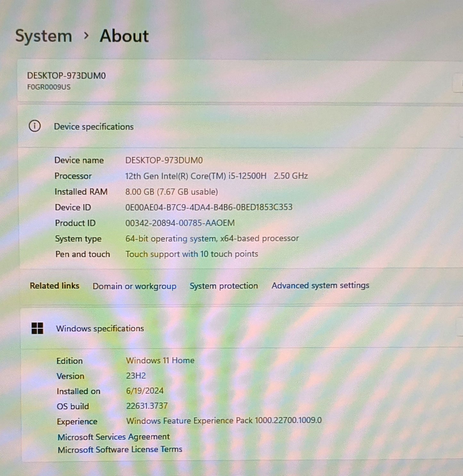This screenshot has width=463, height=476.
Task: Click the Device name value DESKTOP-973DUM0
Action: pos(164,160)
